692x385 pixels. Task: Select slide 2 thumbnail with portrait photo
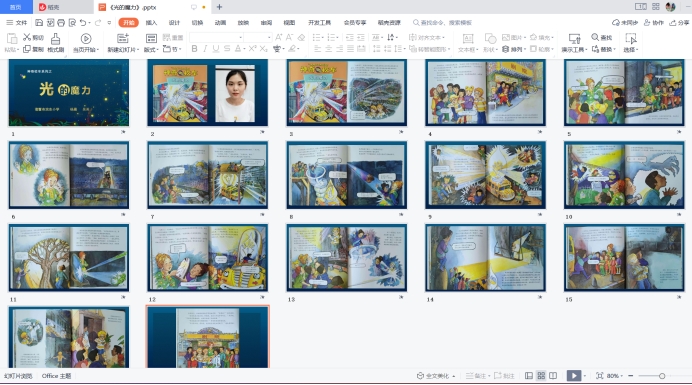point(207,93)
